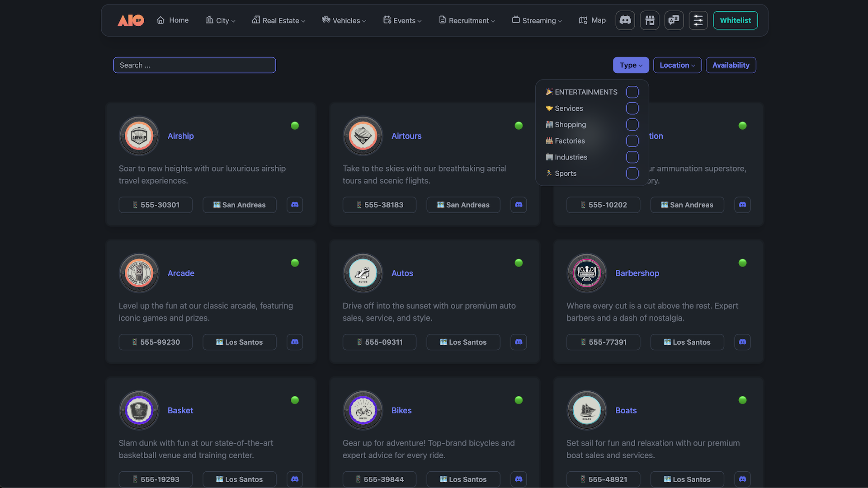Open the Barbershop business link
Image resolution: width=868 pixels, height=488 pixels.
tap(637, 273)
